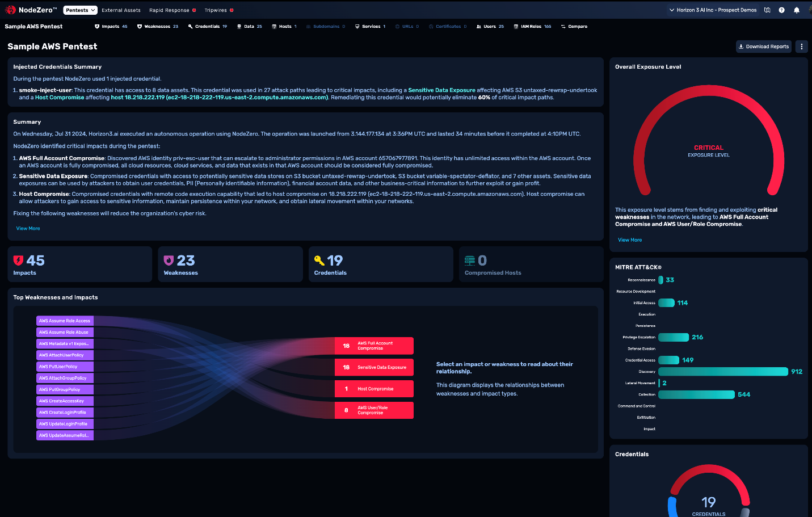The width and height of the screenshot is (812, 517).
Task: Open the three-dot more options menu
Action: point(802,47)
